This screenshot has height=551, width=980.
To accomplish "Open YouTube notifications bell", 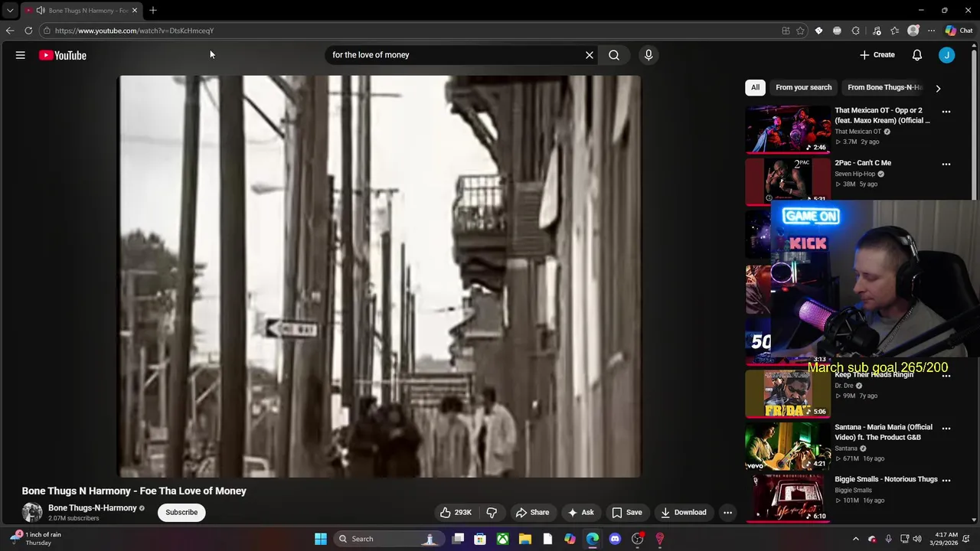I will [917, 55].
